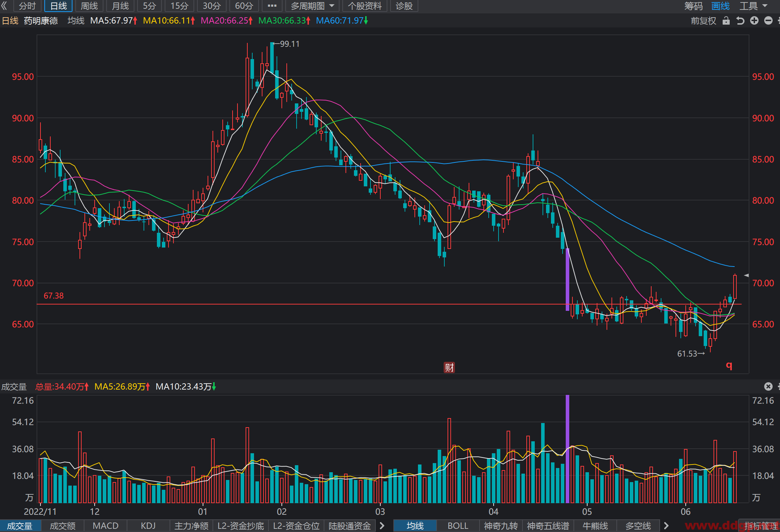This screenshot has width=780, height=532.
Task: Click the 2022/11 date label on axis
Action: (40, 512)
